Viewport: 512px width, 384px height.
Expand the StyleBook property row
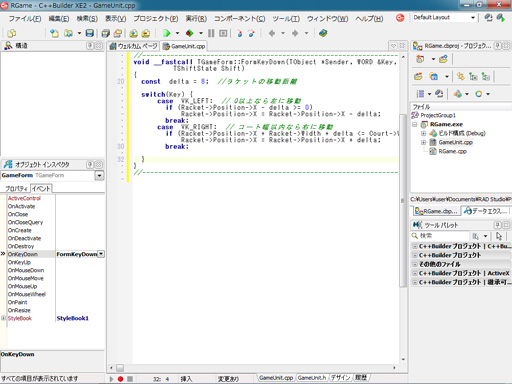(x=3, y=318)
